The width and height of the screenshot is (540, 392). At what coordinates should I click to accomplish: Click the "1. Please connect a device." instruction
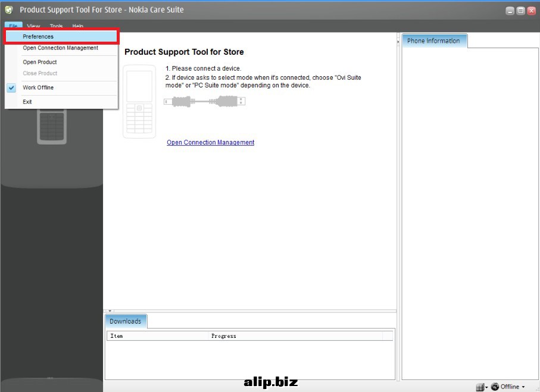pos(203,68)
